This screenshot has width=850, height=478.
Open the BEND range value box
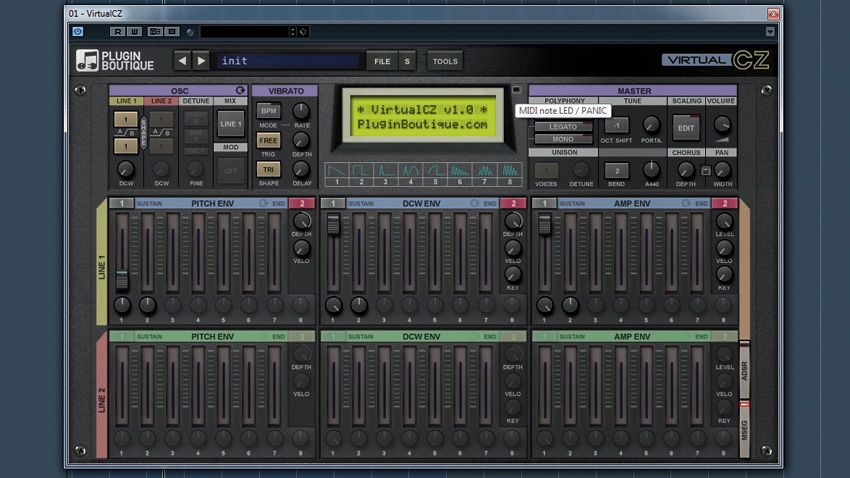point(616,171)
